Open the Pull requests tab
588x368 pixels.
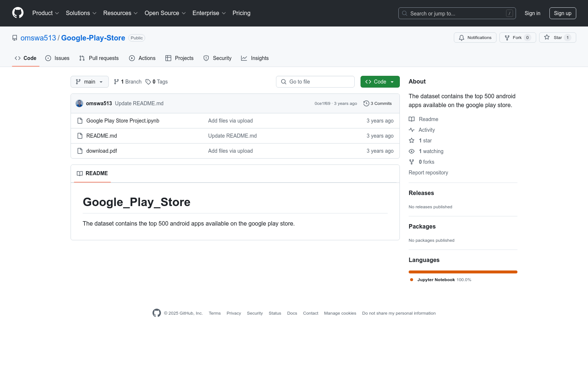point(99,58)
